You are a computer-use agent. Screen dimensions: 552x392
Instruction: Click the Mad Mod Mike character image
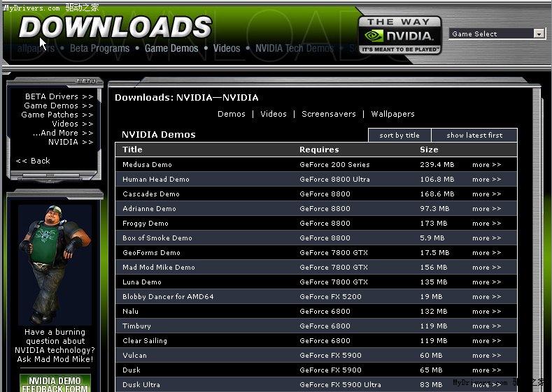(55, 265)
